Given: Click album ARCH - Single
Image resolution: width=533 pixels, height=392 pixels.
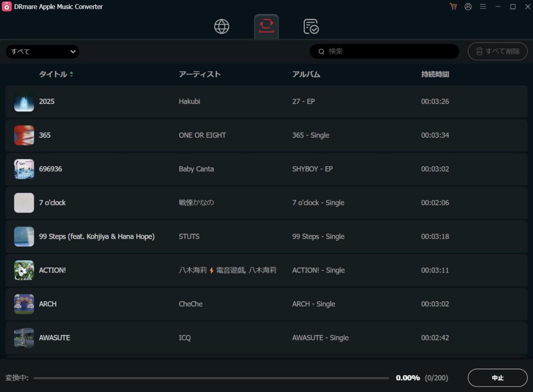Looking at the screenshot, I should [x=313, y=304].
